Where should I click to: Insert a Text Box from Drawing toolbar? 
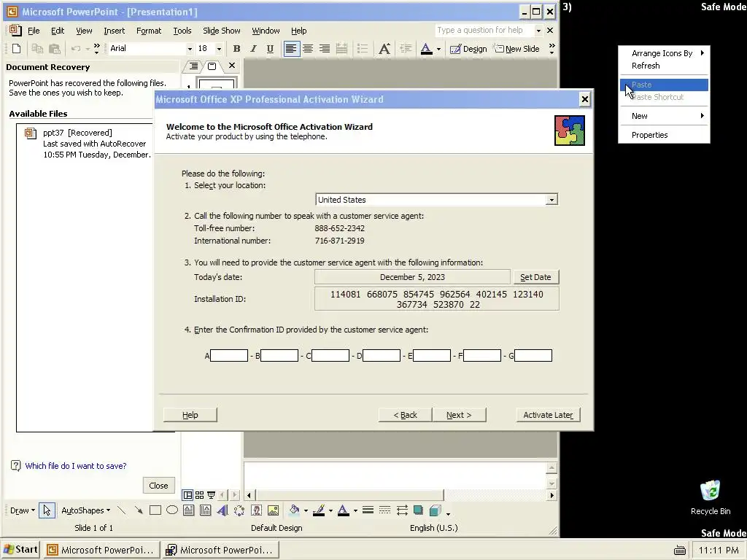pyautogui.click(x=189, y=510)
